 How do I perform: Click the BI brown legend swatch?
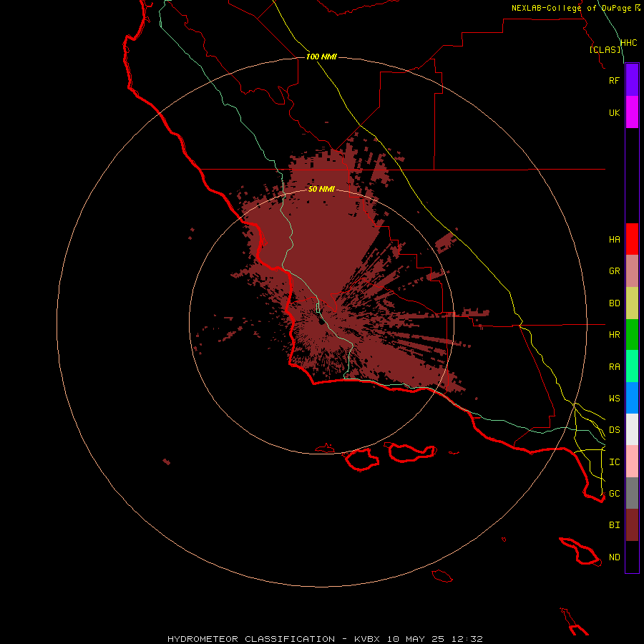tap(632, 525)
